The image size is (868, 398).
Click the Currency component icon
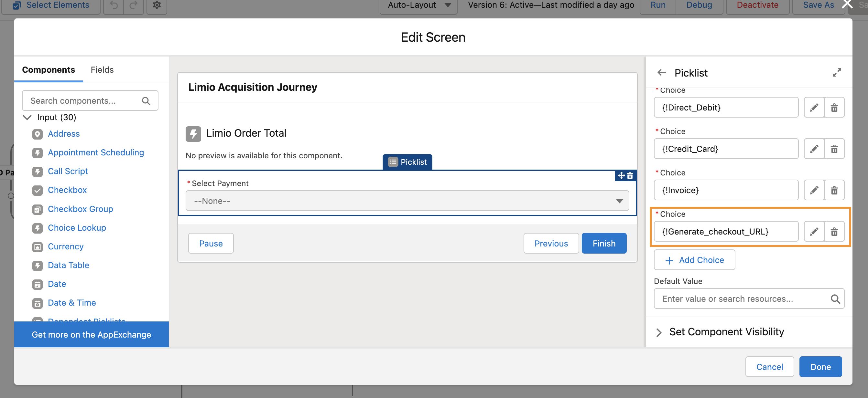tap(38, 247)
